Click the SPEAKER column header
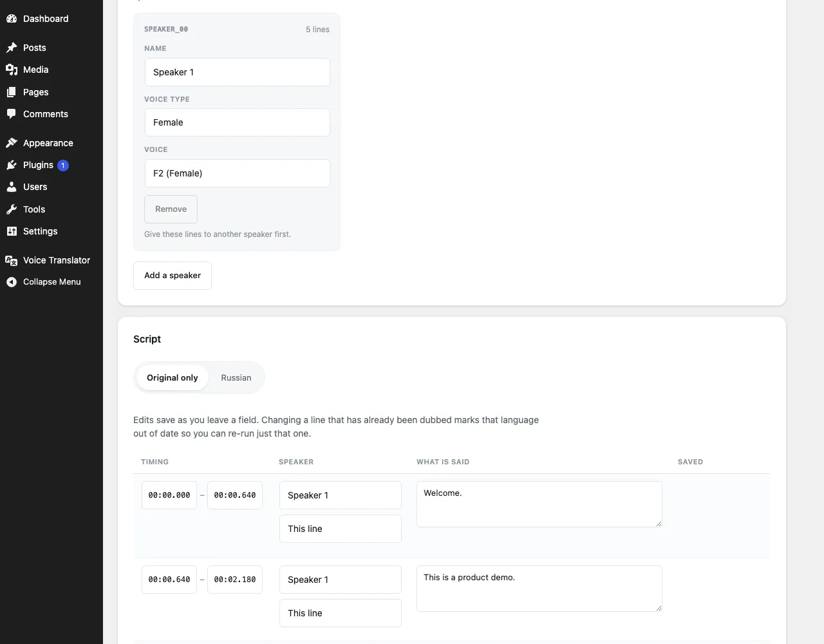This screenshot has height=644, width=824. pyautogui.click(x=296, y=462)
